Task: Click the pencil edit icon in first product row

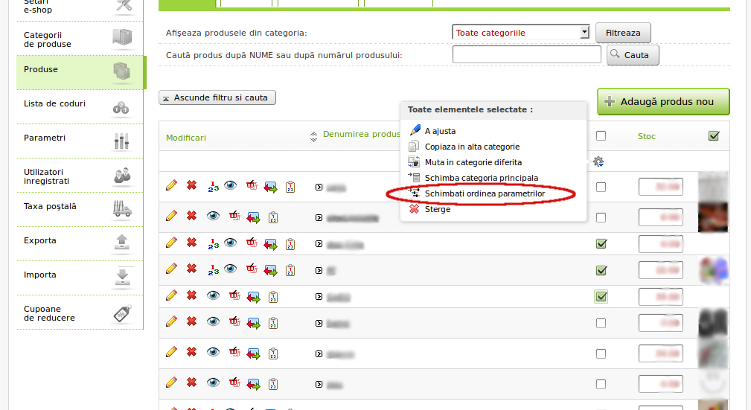Action: [171, 185]
